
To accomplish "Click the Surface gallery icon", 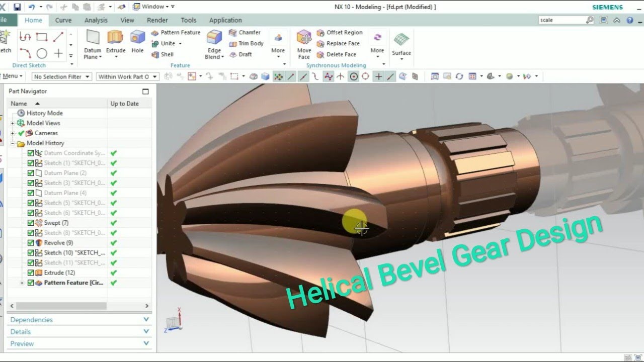I will 401,40.
